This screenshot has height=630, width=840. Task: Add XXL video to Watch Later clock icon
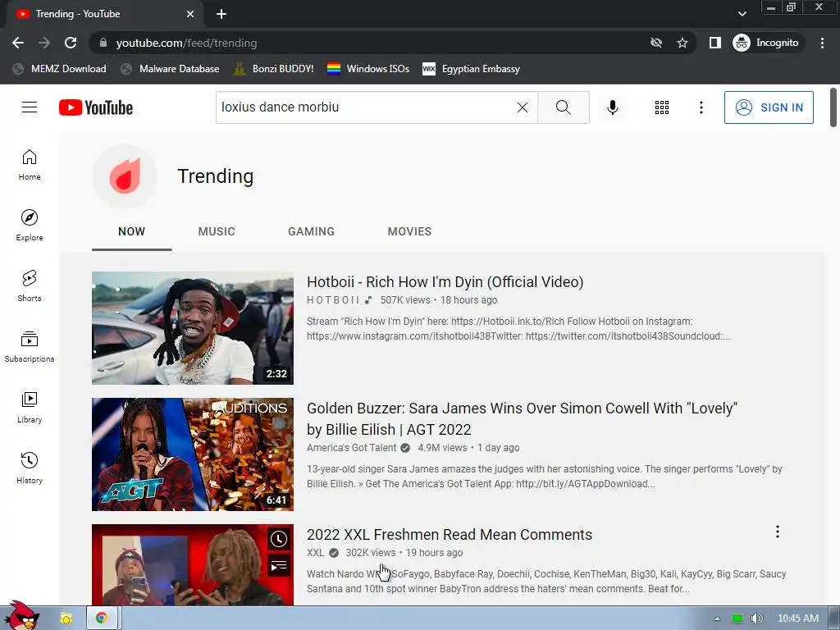(x=279, y=539)
